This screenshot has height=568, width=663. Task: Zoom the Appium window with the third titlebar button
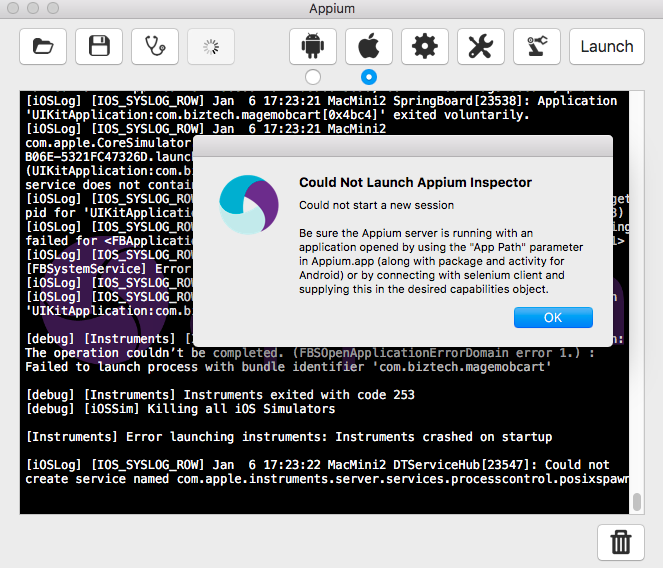[x=53, y=8]
